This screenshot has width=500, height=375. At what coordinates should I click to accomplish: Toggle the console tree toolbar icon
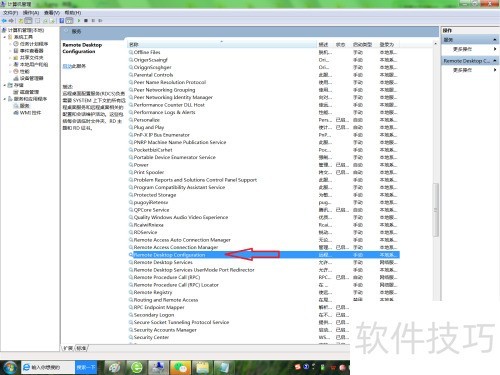point(28,21)
